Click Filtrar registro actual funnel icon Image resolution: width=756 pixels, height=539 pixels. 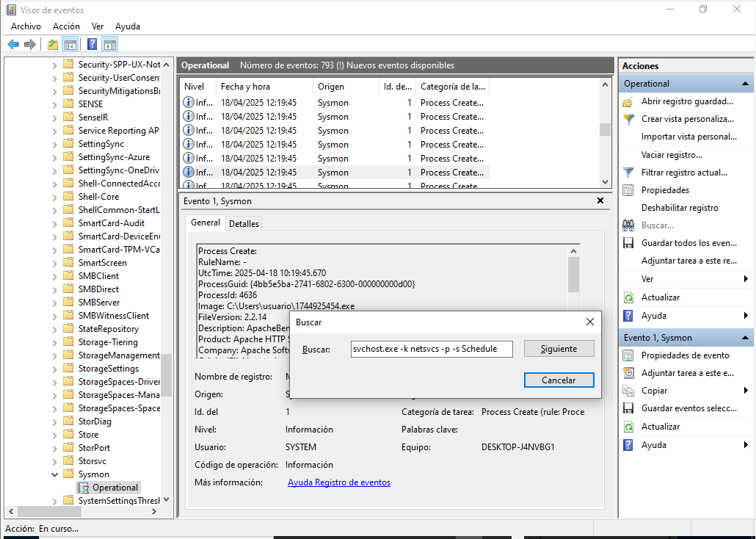coord(628,173)
